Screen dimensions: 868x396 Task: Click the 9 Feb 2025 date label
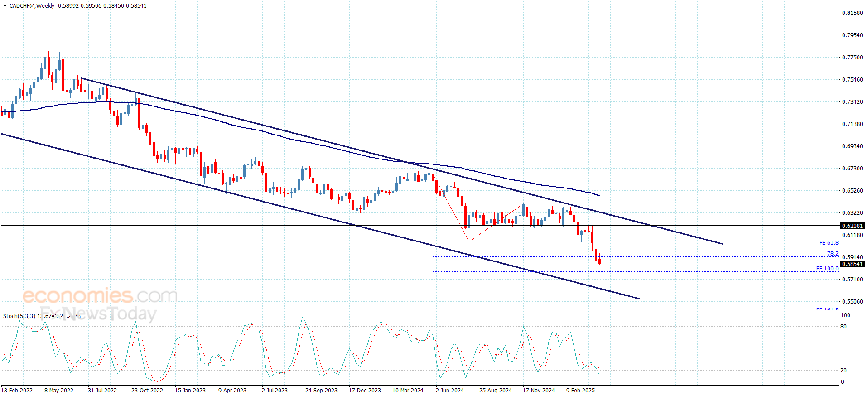tap(581, 391)
